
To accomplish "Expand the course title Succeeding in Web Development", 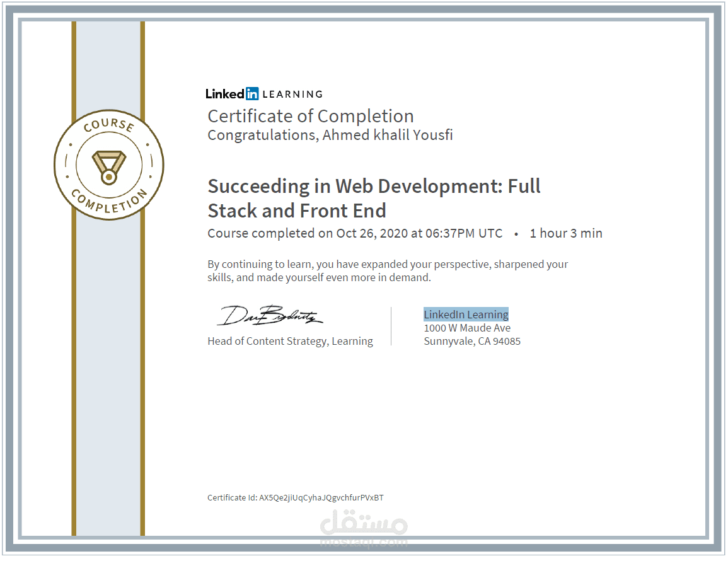I will click(374, 198).
